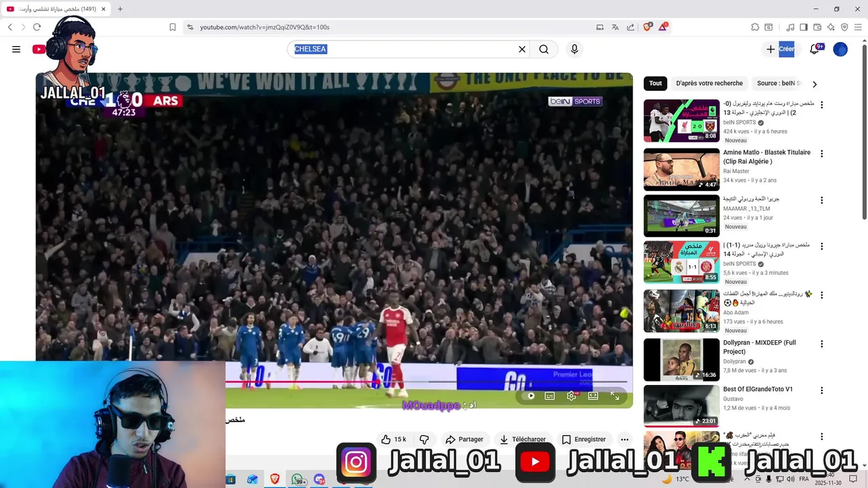Open the Brave playlist music icon
The height and width of the screenshot is (488, 868).
click(790, 27)
